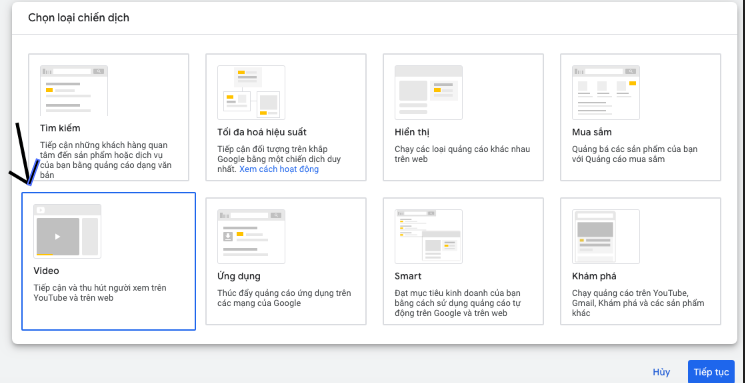Select the Tìm kiếm card title

tap(60, 128)
